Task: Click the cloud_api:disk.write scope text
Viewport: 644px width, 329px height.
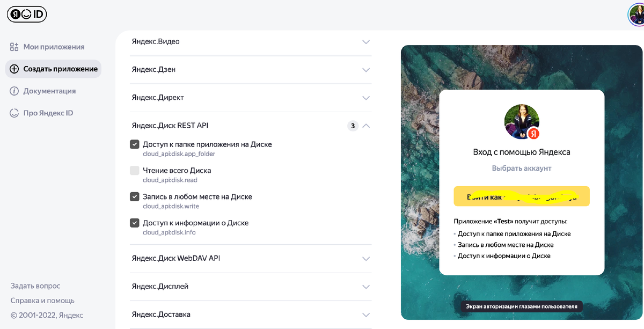Action: (x=171, y=206)
